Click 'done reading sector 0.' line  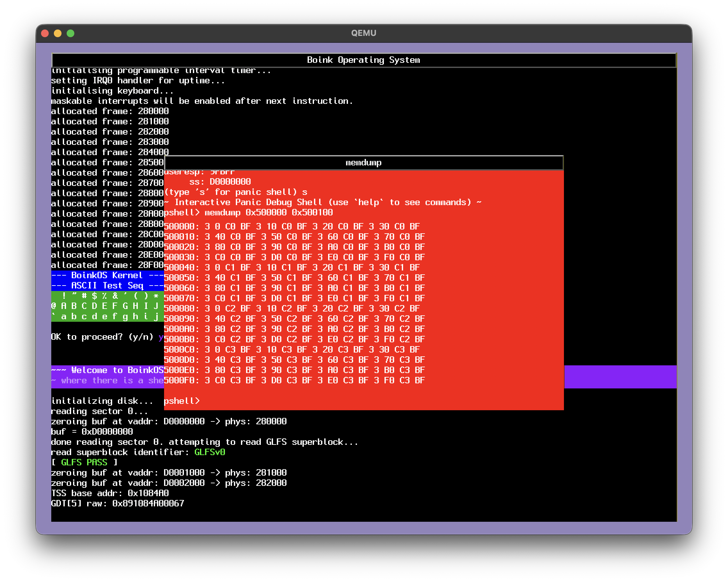205,442
